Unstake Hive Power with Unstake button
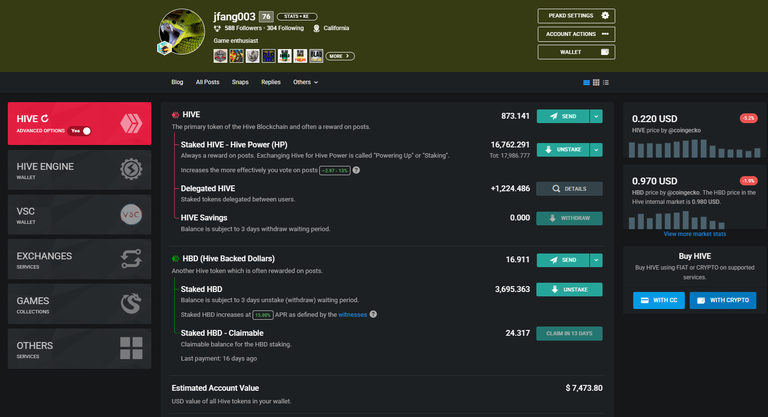 563,149
